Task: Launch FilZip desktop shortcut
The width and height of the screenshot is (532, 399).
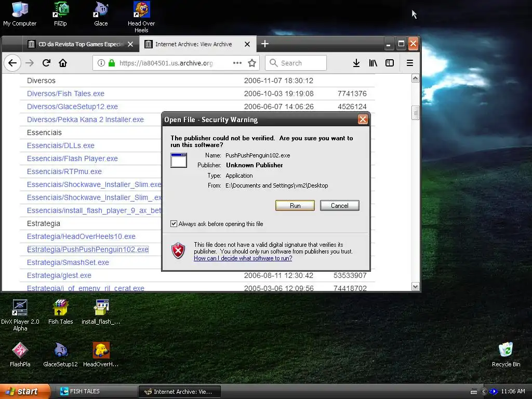Action: [x=60, y=14]
